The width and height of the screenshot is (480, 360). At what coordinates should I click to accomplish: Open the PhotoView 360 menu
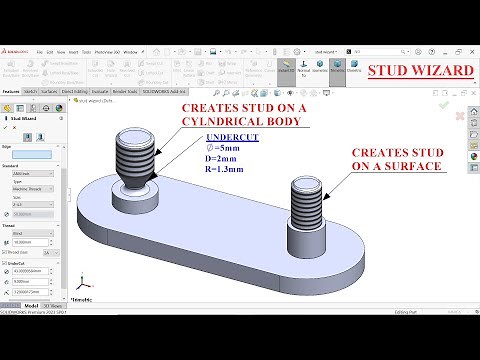pyautogui.click(x=107, y=52)
